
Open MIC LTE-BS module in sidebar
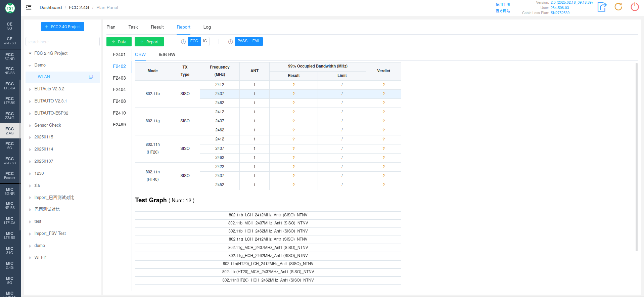tap(10, 236)
